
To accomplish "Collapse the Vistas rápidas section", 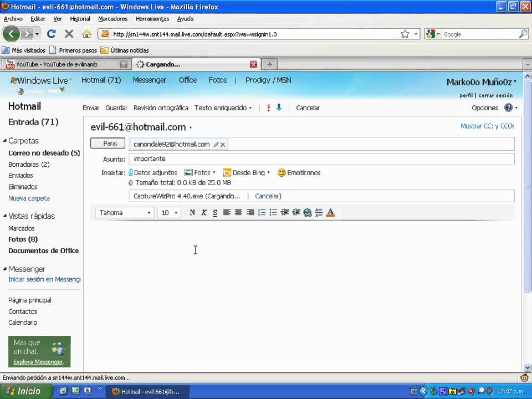I will click(5, 216).
